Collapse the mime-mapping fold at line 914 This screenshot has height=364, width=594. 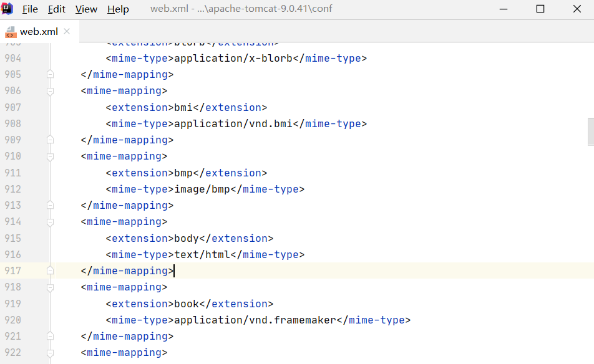pyautogui.click(x=50, y=222)
